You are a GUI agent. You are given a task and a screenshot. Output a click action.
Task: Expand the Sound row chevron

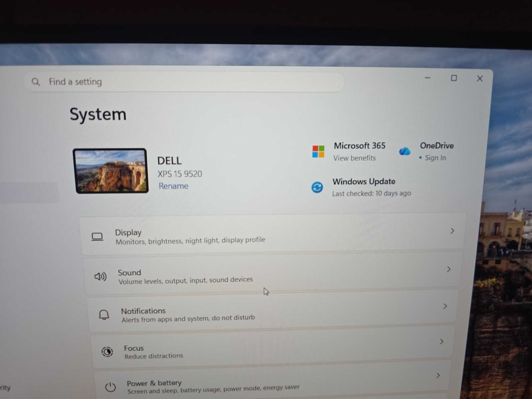pyautogui.click(x=449, y=269)
